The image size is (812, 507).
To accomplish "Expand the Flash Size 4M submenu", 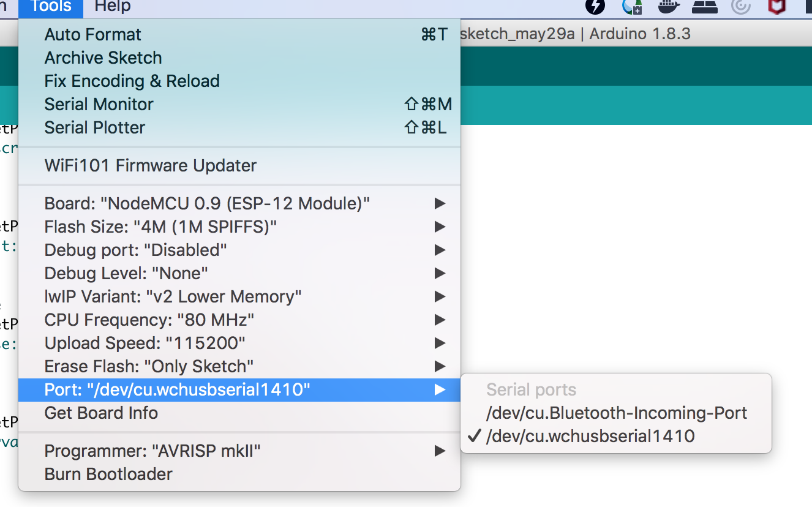I will pyautogui.click(x=239, y=227).
